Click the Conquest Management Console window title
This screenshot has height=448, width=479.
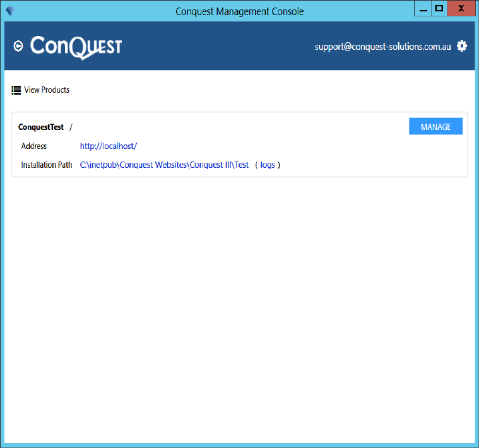pos(240,11)
